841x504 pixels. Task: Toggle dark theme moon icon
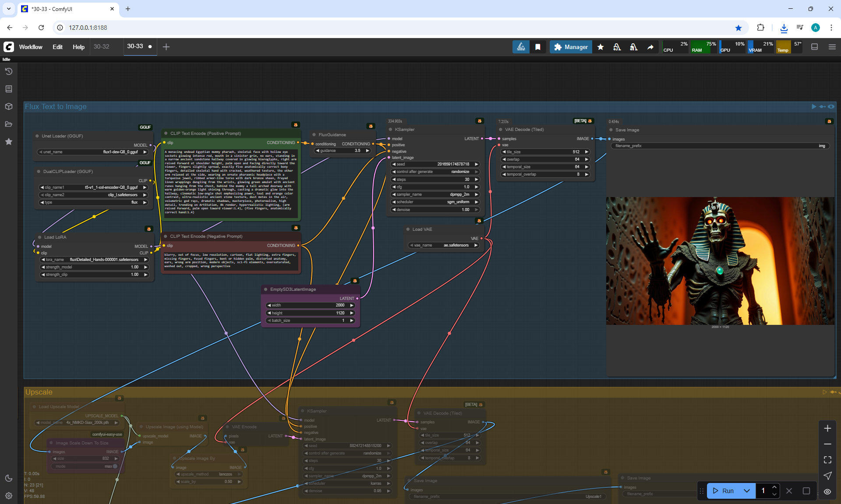pyautogui.click(x=9, y=478)
